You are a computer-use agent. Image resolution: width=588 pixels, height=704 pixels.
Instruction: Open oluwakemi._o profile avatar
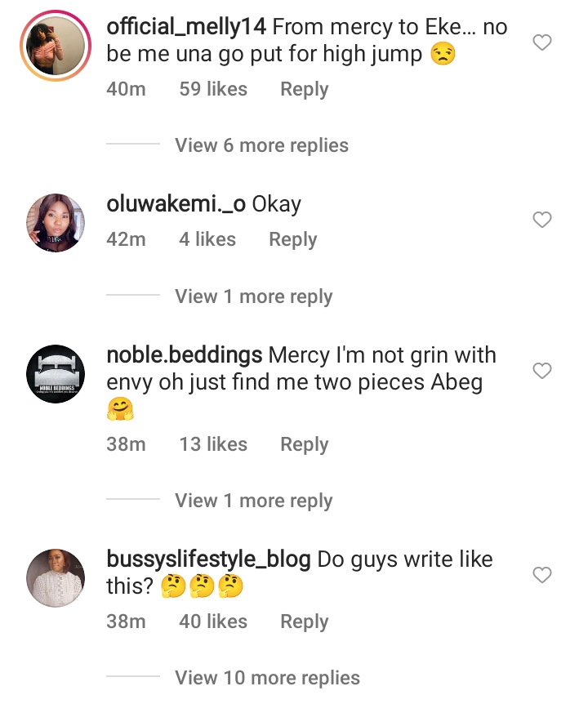point(56,223)
